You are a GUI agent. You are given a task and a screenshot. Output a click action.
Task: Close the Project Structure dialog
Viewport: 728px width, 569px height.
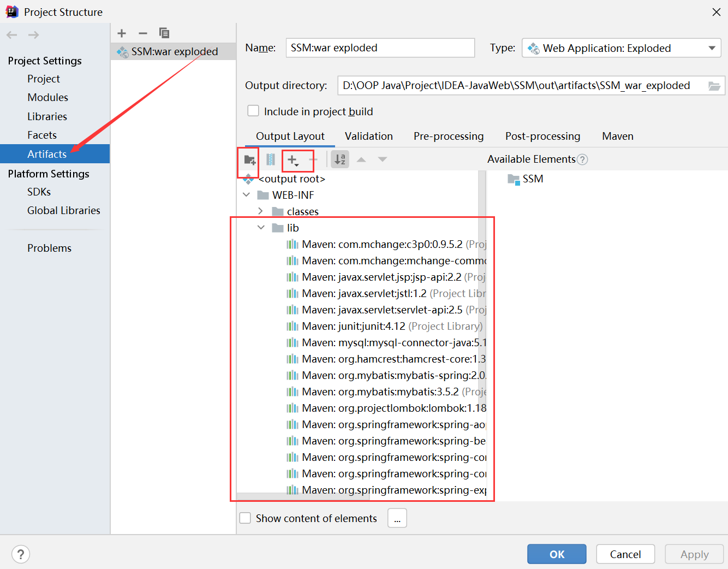tap(716, 12)
